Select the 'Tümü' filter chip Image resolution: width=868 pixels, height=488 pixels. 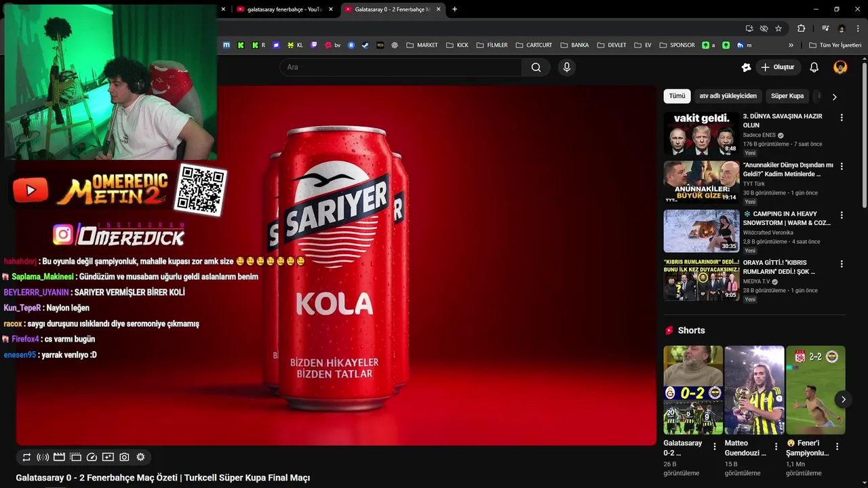(x=677, y=96)
